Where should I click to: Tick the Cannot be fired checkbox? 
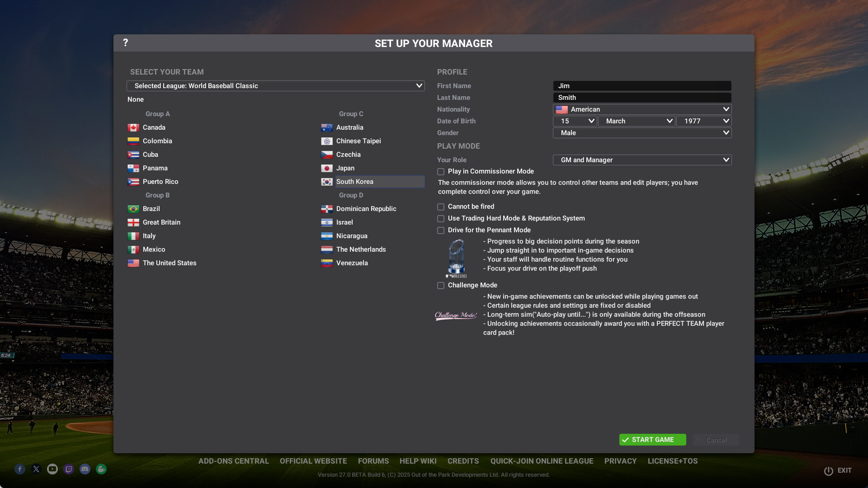point(441,207)
